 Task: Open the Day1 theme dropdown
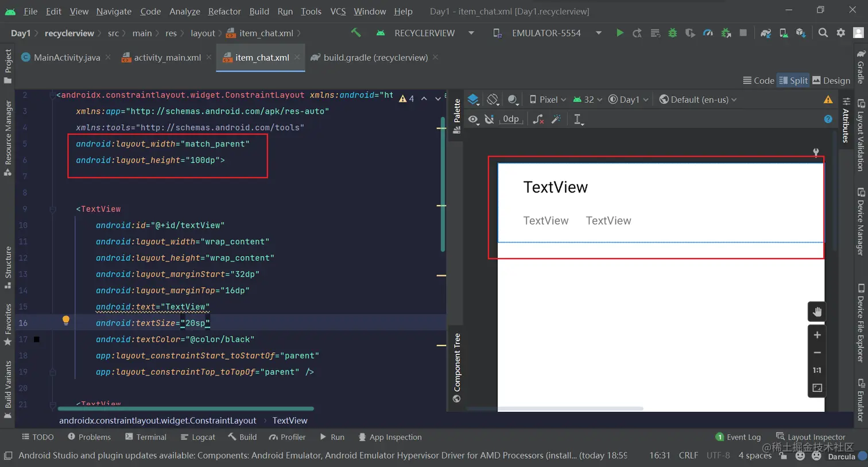[629, 99]
